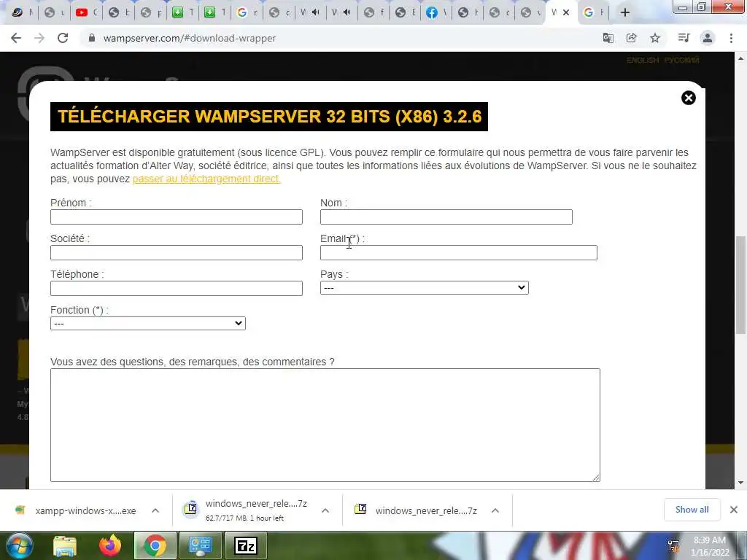Switch to the first browser tab
747x560 pixels.
pos(22,13)
